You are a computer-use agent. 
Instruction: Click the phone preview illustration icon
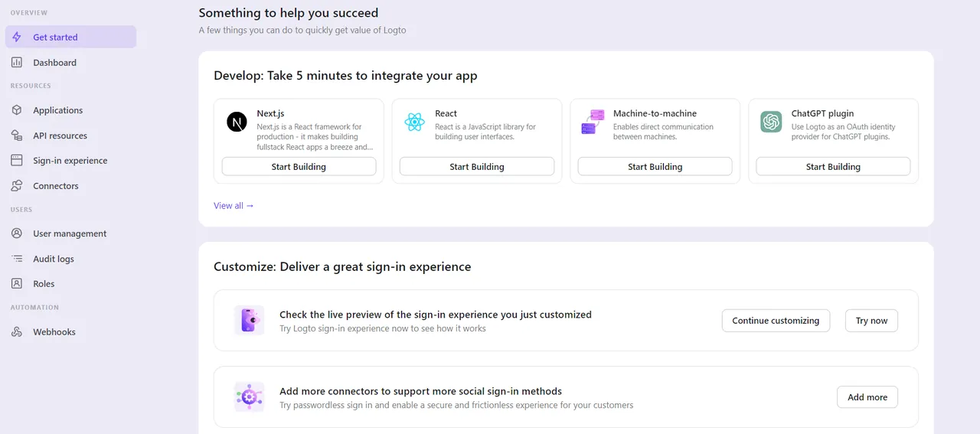[249, 320]
